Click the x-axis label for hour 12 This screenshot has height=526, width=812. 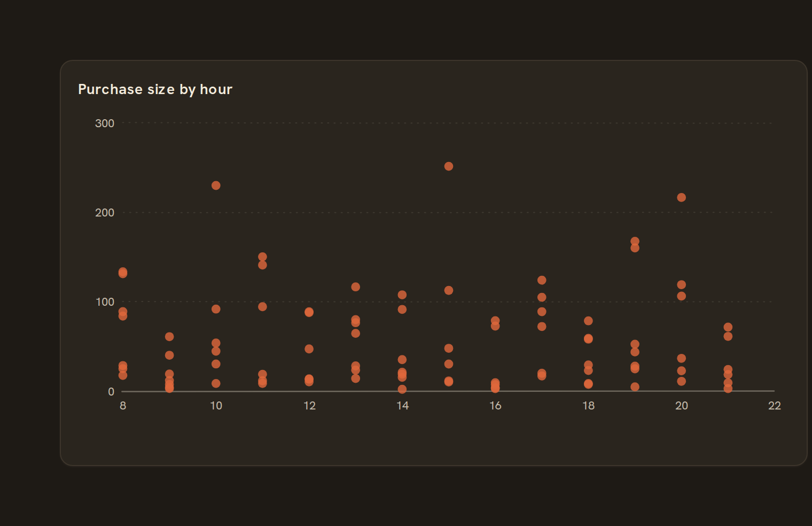coord(309,406)
